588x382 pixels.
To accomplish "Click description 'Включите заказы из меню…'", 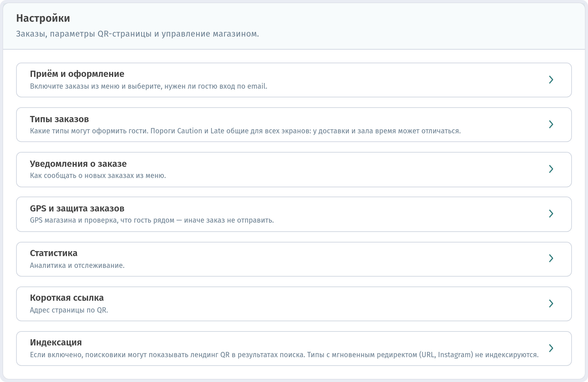I will tap(149, 86).
